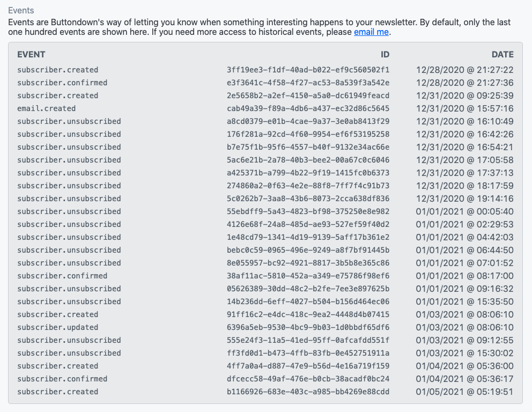Image resolution: width=532 pixels, height=412 pixels.
Task: Click event ID beginning with e3f3641c
Action: click(308, 83)
